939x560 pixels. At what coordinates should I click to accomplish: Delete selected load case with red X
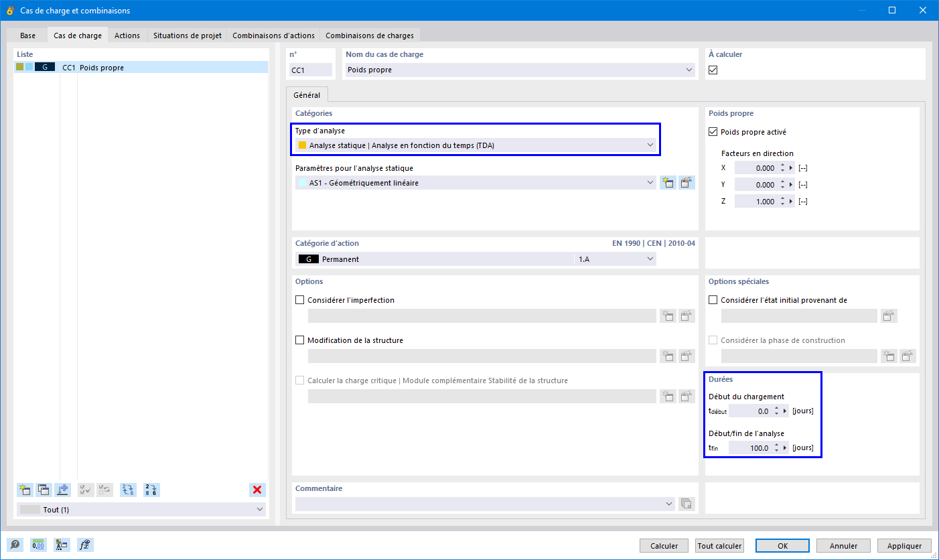click(257, 490)
